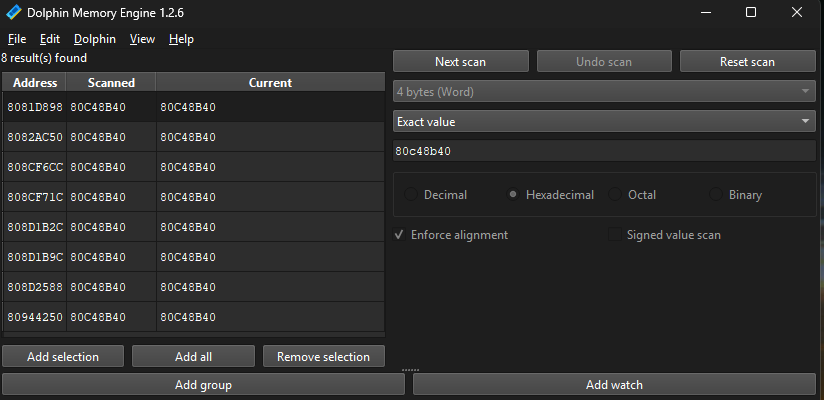The height and width of the screenshot is (400, 824).
Task: Select the result row address 808D1B9C
Action: [35, 257]
